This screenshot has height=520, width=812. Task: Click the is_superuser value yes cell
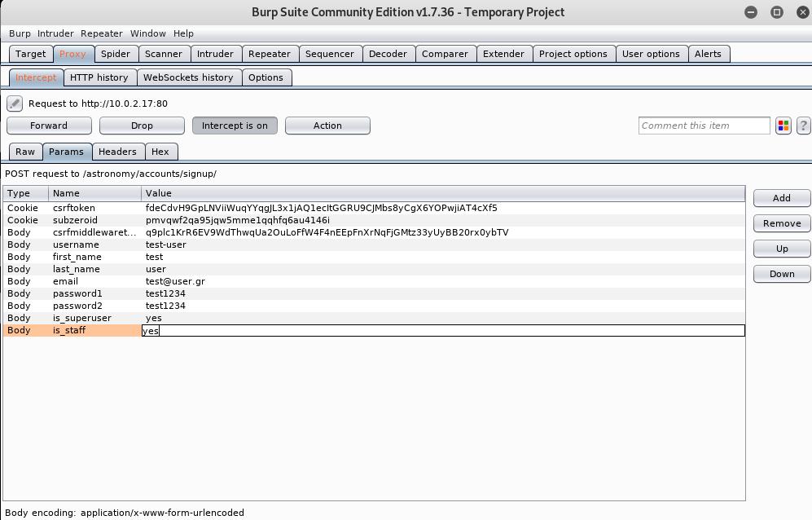click(x=443, y=318)
